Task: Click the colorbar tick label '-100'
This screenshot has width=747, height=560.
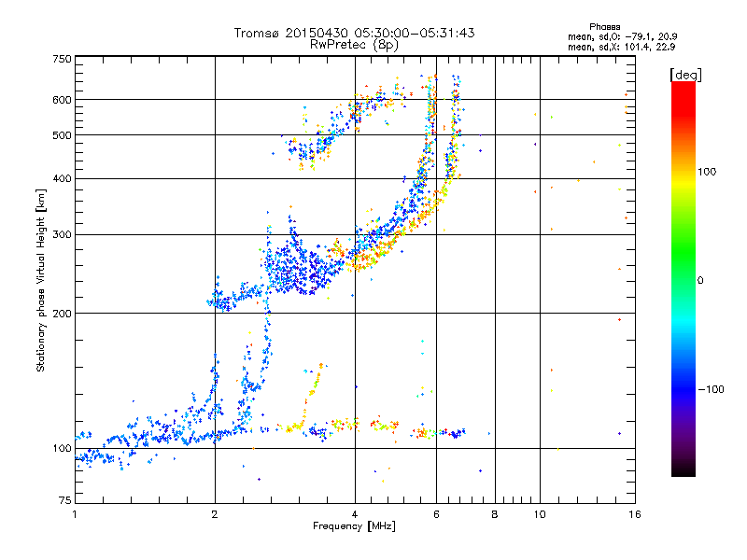Action: 711,389
